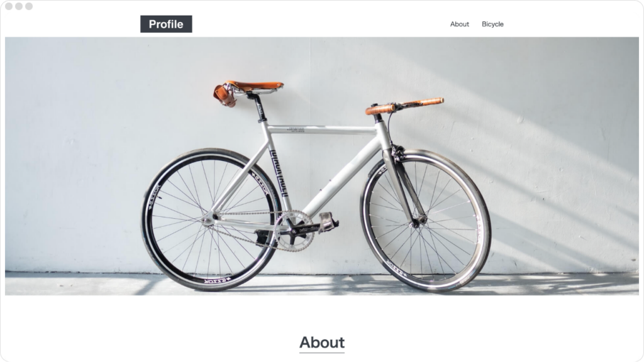644x362 pixels.
Task: Click the label on the bike's top tube
Action: [297, 129]
